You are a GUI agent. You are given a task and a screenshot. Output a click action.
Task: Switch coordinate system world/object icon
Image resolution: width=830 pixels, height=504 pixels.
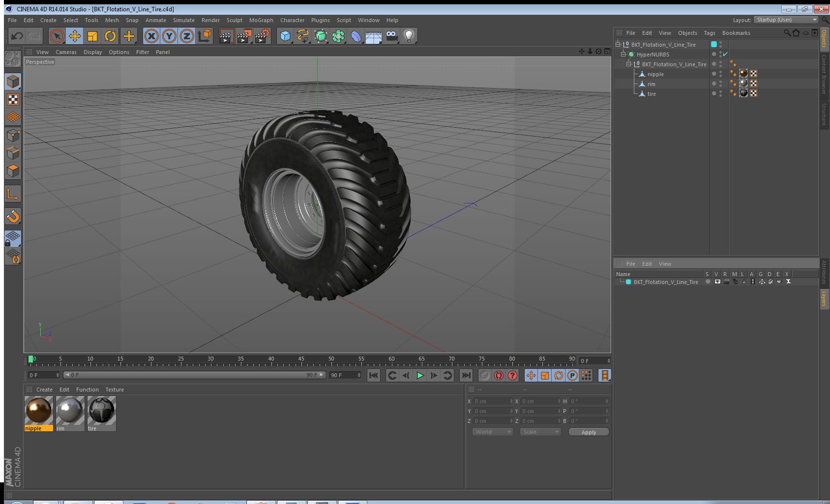(x=205, y=36)
